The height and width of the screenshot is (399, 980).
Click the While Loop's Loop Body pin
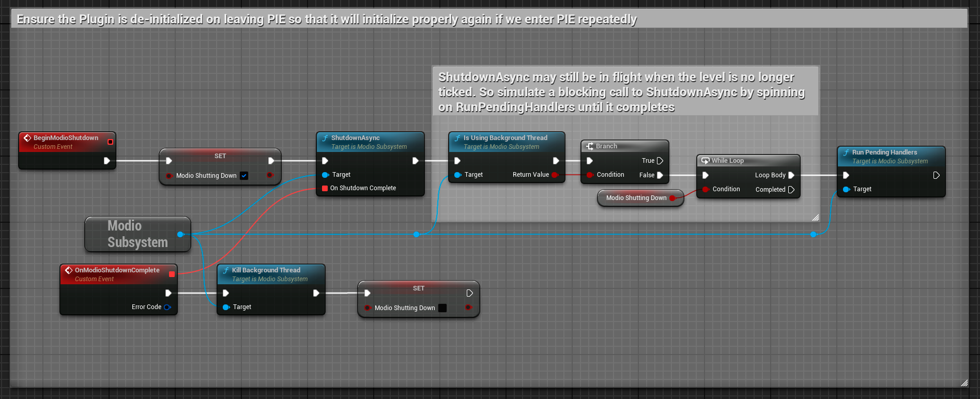pyautogui.click(x=791, y=175)
